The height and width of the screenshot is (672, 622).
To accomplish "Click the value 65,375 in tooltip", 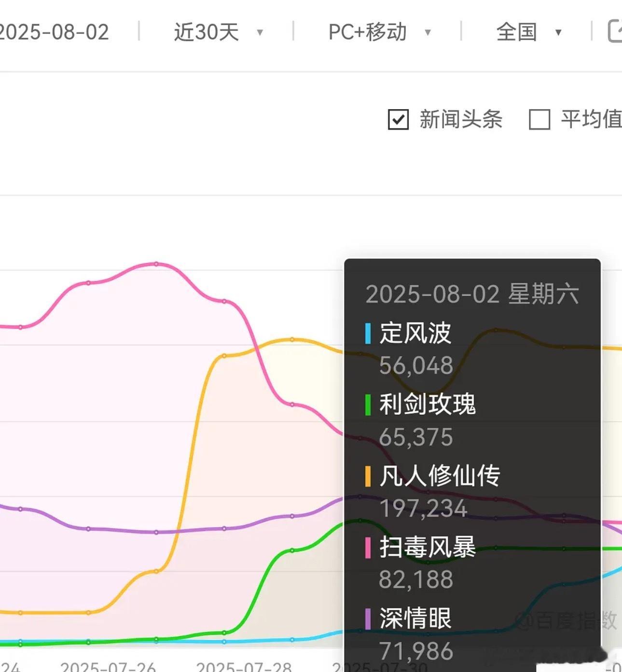I will [x=416, y=437].
